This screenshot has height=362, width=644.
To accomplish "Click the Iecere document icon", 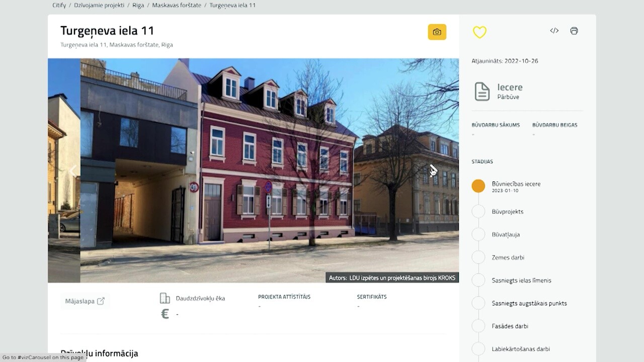I will point(482,92).
